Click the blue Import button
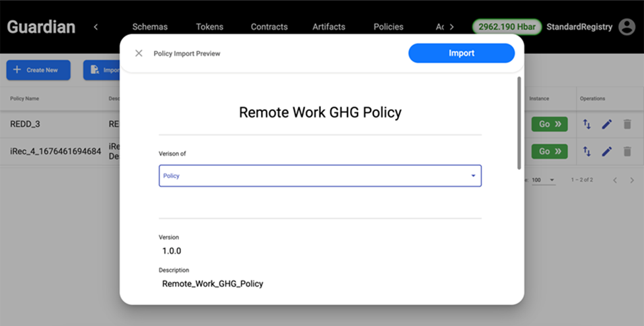 (461, 54)
